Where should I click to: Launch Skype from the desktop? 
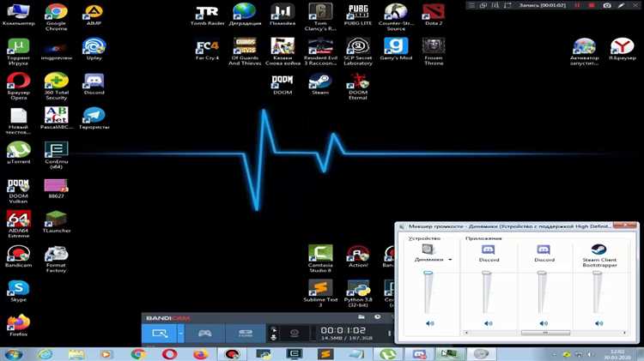coord(19,291)
